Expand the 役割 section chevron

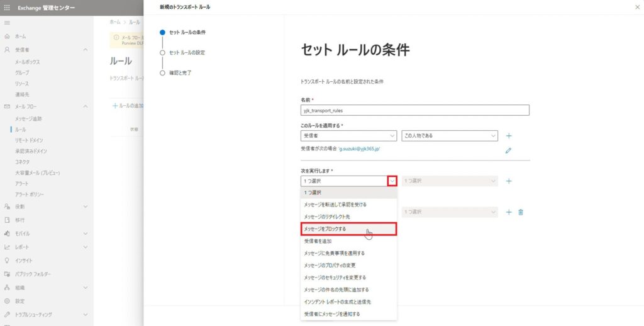coord(86,206)
